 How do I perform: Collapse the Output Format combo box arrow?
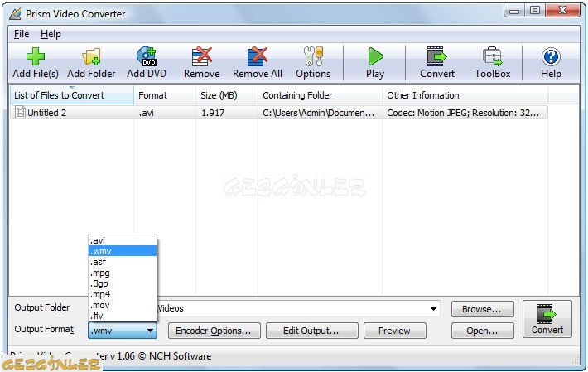[150, 331]
